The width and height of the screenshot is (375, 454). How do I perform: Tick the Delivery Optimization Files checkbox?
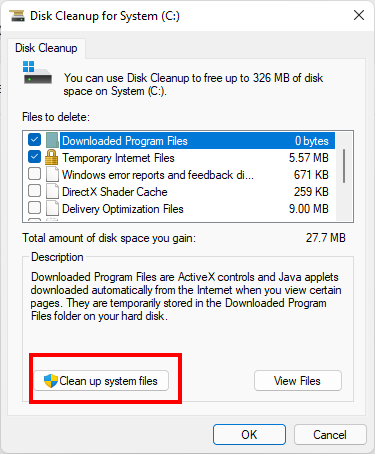click(x=35, y=208)
